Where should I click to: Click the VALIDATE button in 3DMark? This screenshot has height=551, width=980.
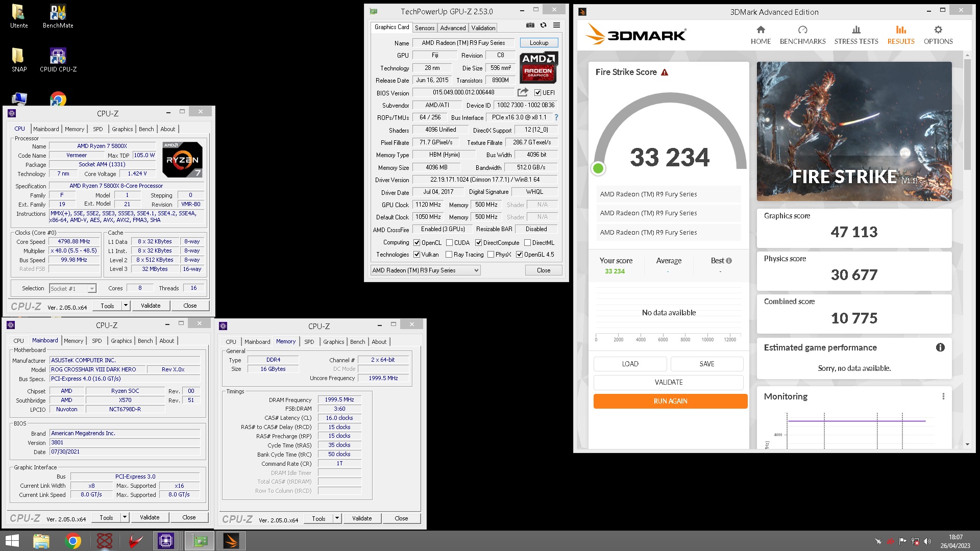click(669, 383)
